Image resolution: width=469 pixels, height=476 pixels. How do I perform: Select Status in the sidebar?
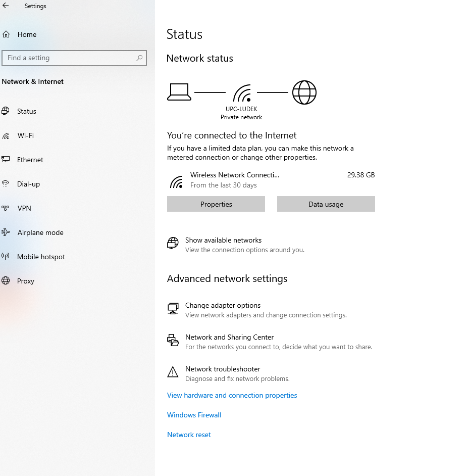pos(27,111)
